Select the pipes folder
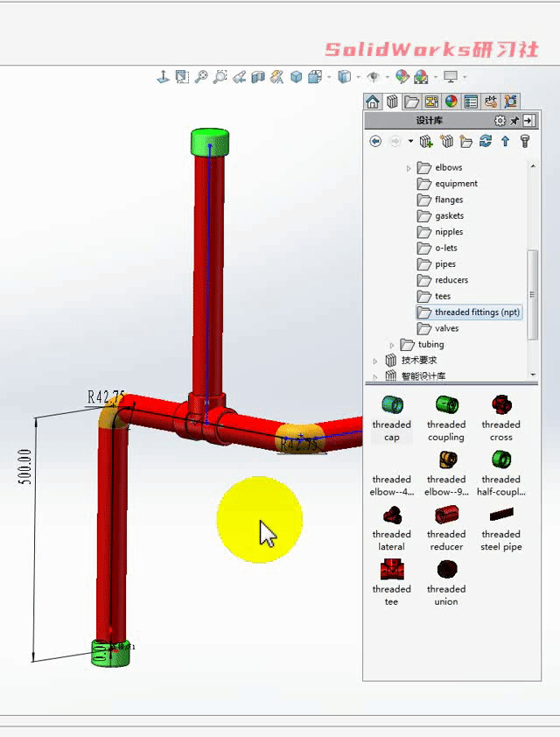The image size is (560, 737). 437,264
